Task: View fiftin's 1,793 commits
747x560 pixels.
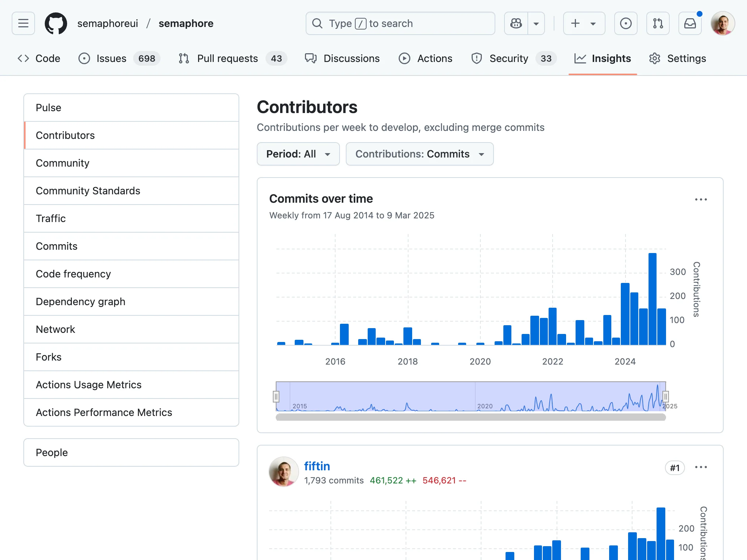Action: pyautogui.click(x=334, y=481)
